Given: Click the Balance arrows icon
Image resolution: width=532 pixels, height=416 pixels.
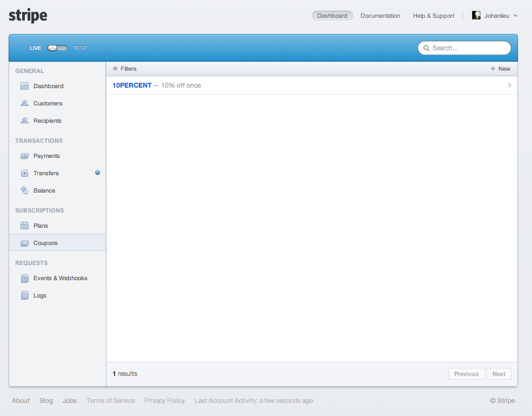Looking at the screenshot, I should (24, 190).
